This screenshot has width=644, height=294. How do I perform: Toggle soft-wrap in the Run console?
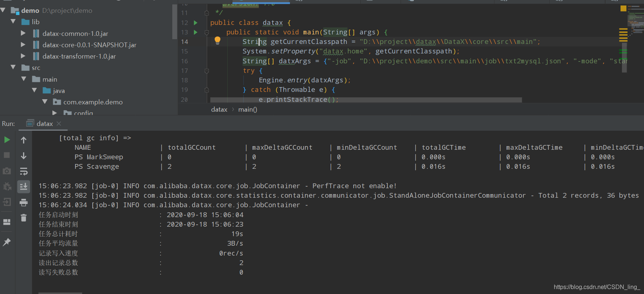pos(23,171)
